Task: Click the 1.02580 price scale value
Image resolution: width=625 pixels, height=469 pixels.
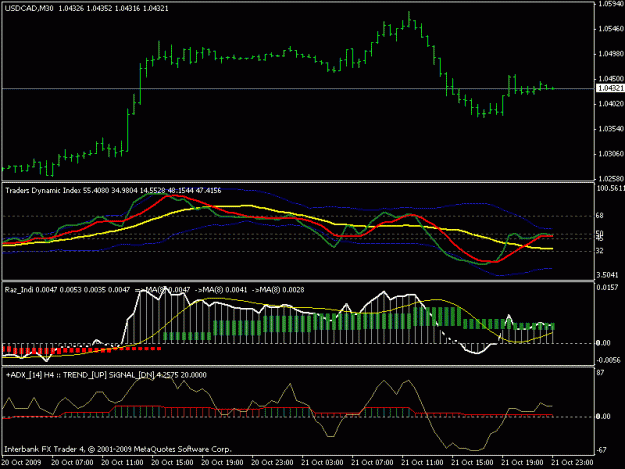Action: [x=610, y=179]
